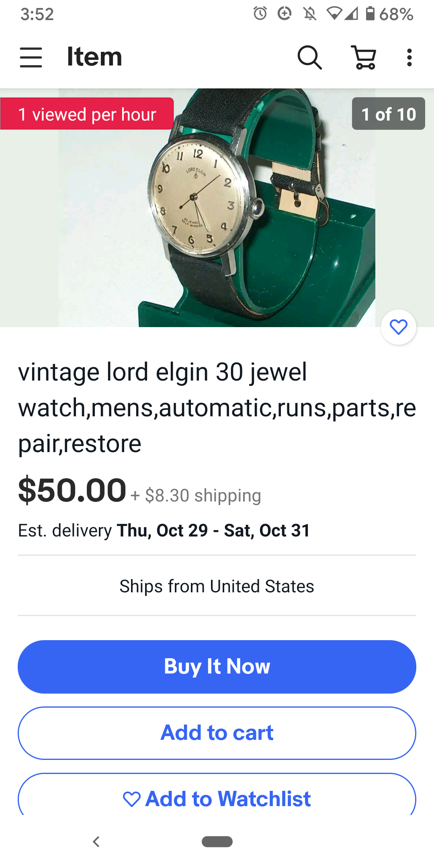This screenshot has height=868, width=434.
Task: Tap the $8.30 shipping details text
Action: click(x=203, y=495)
